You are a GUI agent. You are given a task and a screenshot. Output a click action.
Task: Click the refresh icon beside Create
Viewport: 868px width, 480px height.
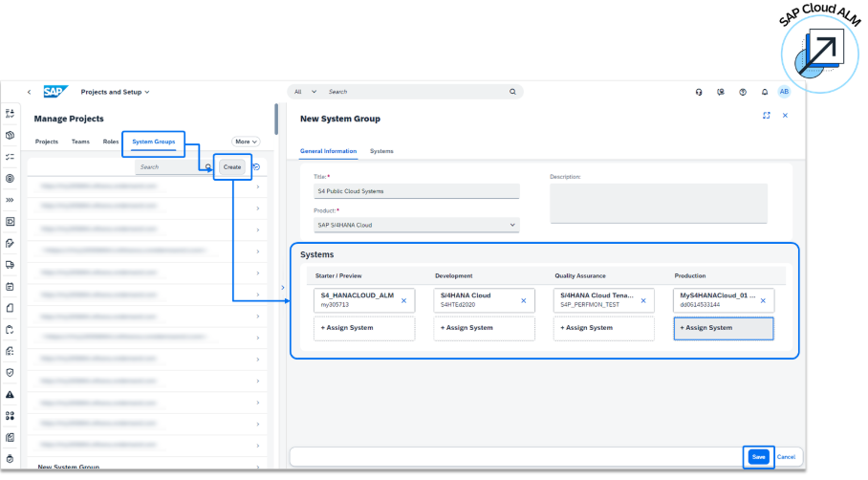(257, 166)
